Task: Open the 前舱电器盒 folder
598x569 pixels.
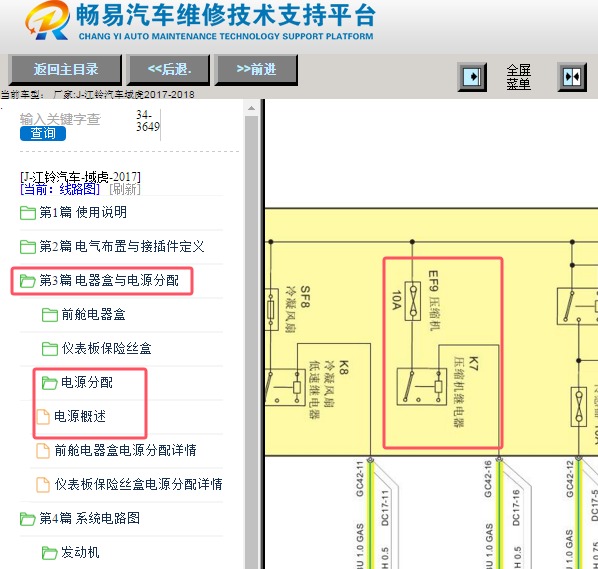Action: (x=93, y=314)
